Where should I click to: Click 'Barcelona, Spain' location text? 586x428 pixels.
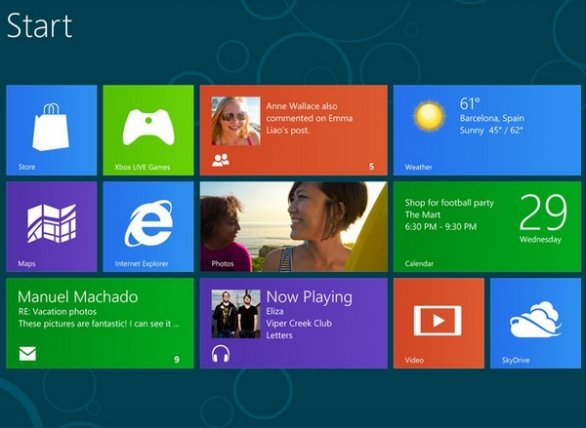[492, 118]
